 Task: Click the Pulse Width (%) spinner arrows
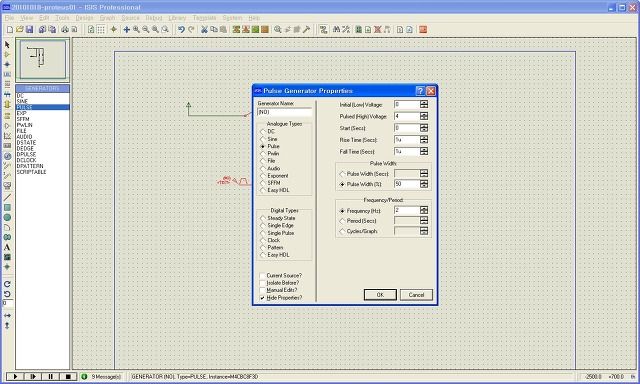(x=424, y=184)
